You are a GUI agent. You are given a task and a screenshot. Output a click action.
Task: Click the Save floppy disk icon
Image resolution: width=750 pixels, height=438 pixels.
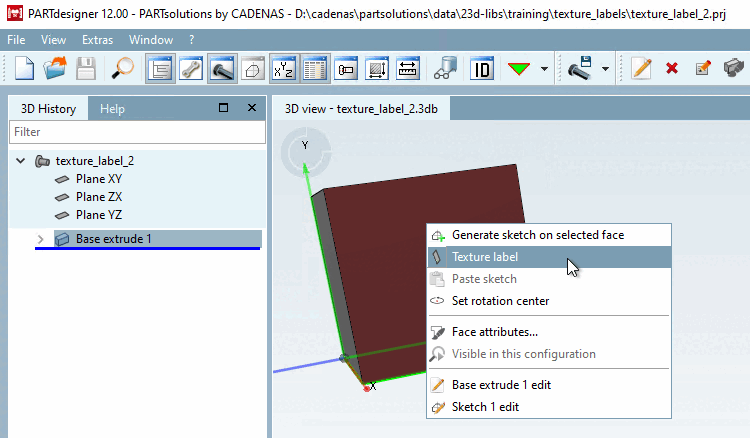[x=86, y=69]
